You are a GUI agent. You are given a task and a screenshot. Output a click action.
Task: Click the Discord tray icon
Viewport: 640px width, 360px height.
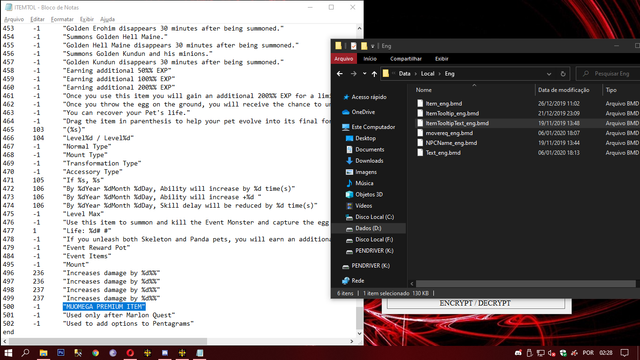click(518, 353)
